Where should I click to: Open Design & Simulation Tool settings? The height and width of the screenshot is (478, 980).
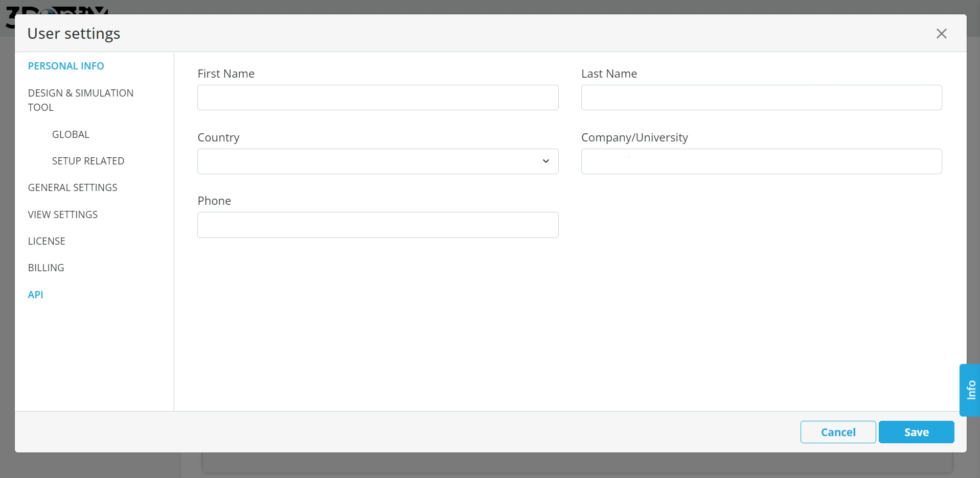coord(80,100)
